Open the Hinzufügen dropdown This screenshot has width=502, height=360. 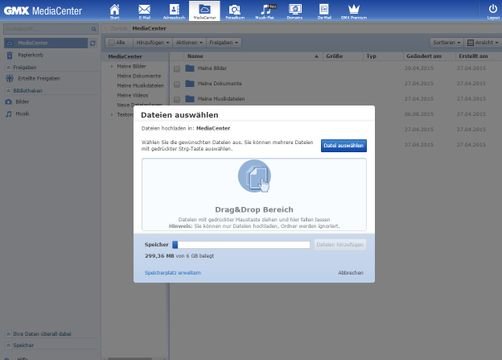click(x=152, y=43)
